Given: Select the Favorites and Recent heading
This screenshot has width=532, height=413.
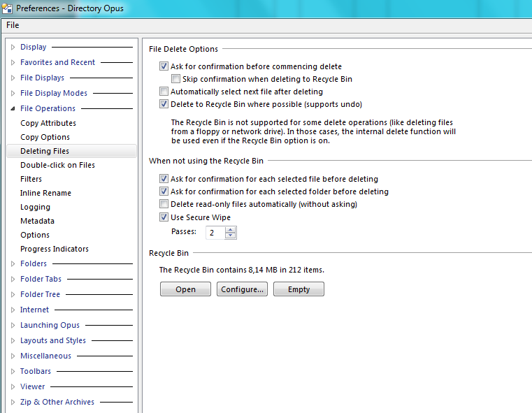Looking at the screenshot, I should coord(58,62).
